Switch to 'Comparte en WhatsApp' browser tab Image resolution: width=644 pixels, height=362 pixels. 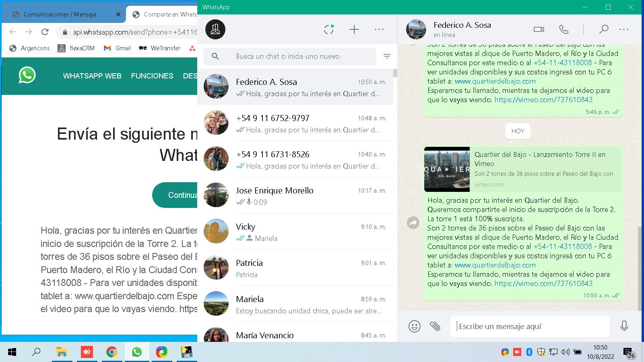pos(165,14)
